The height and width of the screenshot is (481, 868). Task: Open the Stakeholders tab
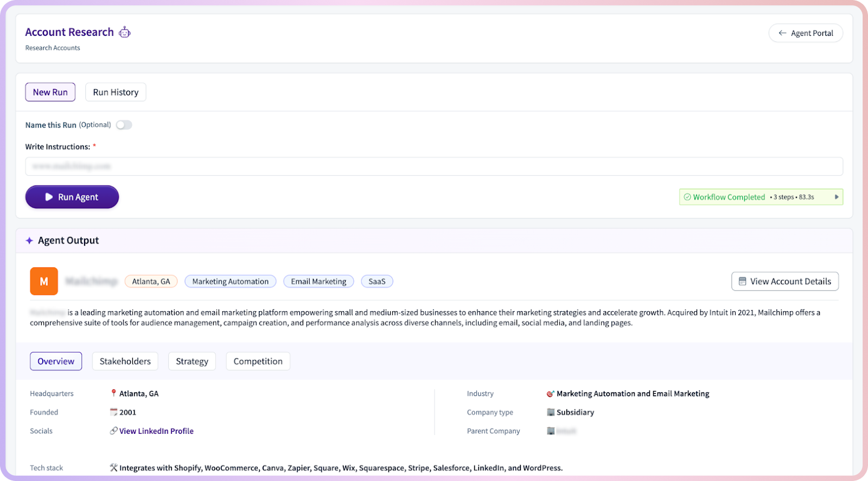coord(125,361)
